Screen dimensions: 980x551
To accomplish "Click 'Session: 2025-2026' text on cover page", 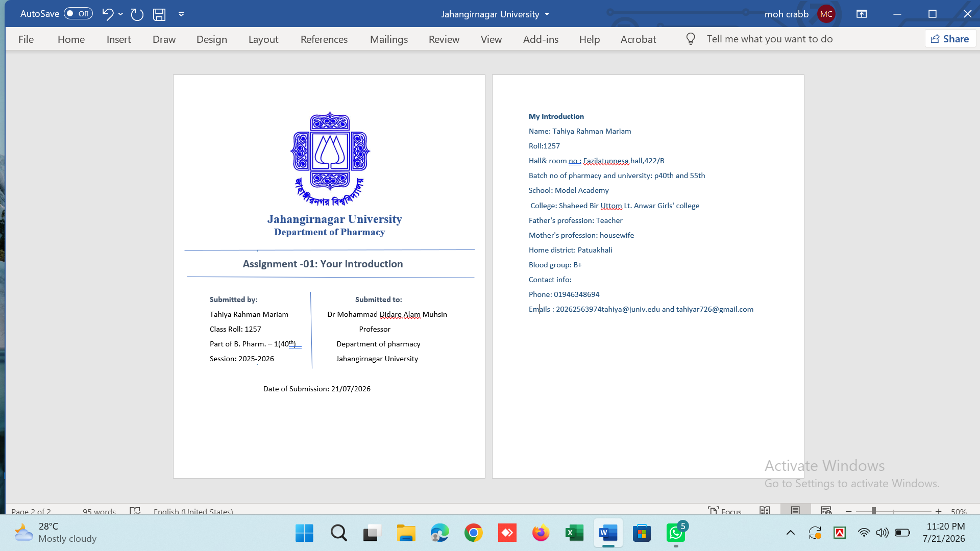I will 241,359.
